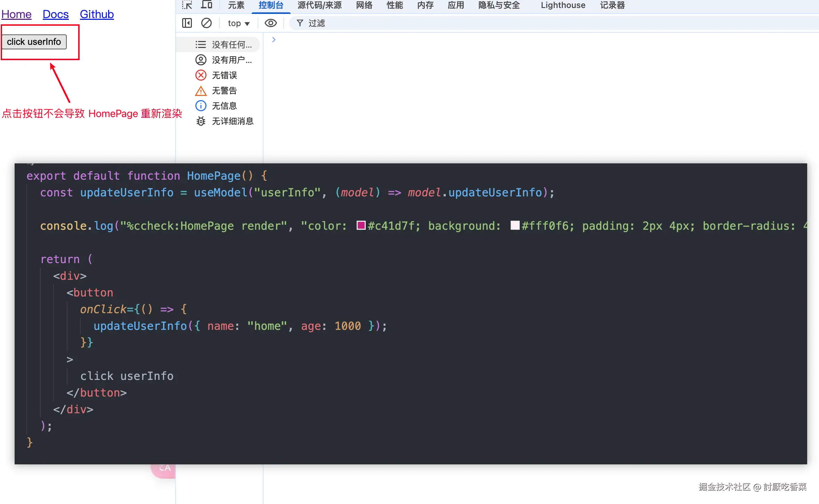The width and height of the screenshot is (819, 504).
Task: Select the no errors filter icon
Action: [x=201, y=75]
